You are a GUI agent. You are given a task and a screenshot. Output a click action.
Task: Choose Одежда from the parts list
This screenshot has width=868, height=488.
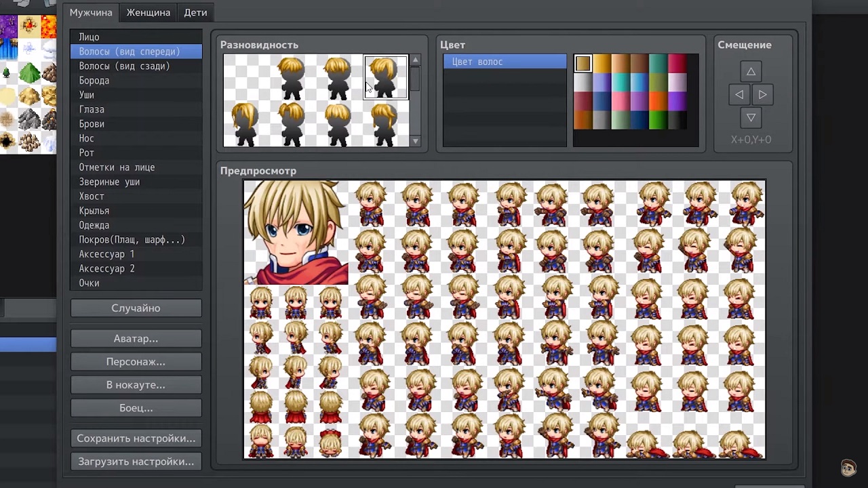pyautogui.click(x=94, y=225)
